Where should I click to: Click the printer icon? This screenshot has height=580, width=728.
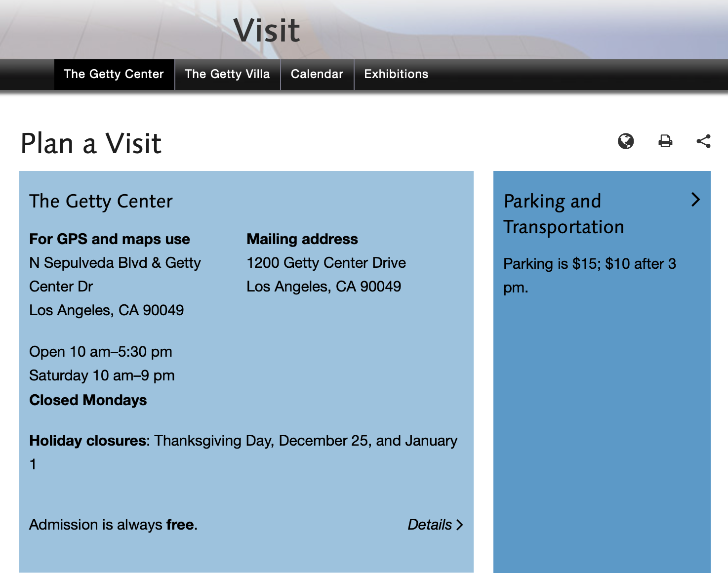665,141
